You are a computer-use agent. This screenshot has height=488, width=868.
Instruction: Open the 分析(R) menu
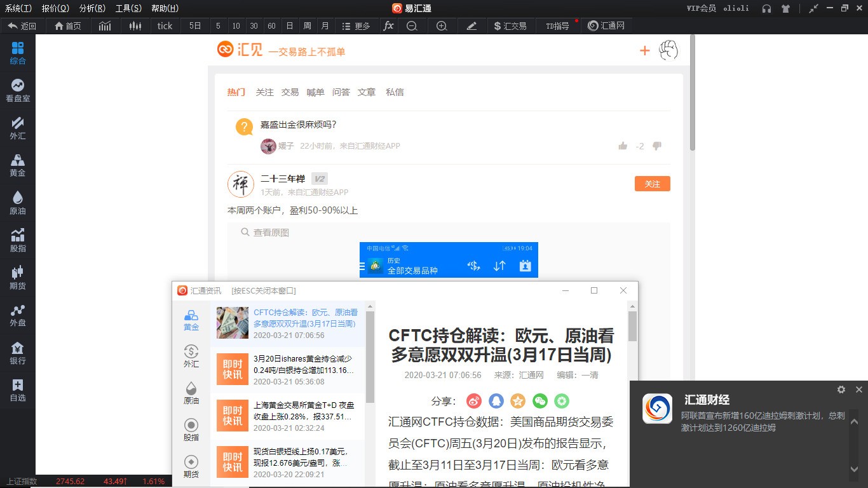(92, 8)
